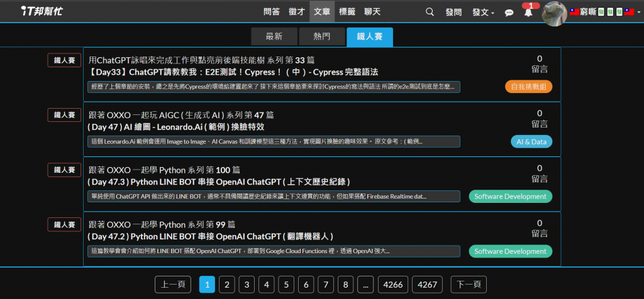Jump to page 4266
Image resolution: width=644 pixels, height=299 pixels.
(393, 285)
